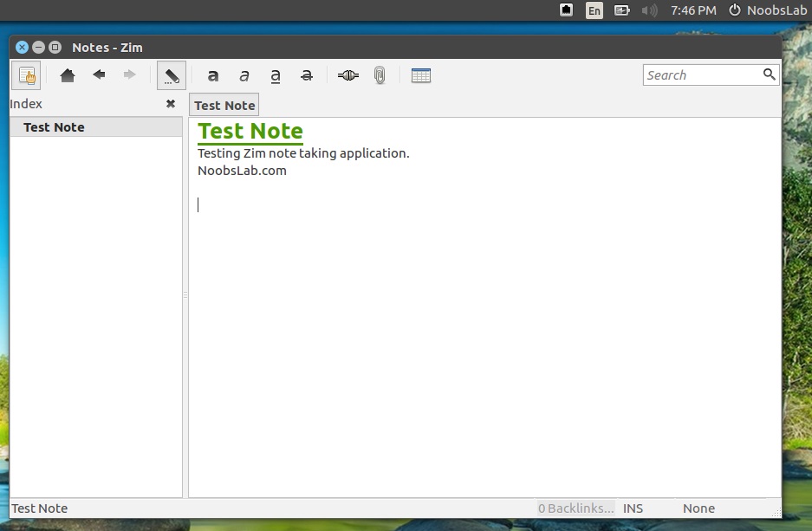This screenshot has height=531, width=812.
Task: Apply italic formatting
Action: coord(244,75)
